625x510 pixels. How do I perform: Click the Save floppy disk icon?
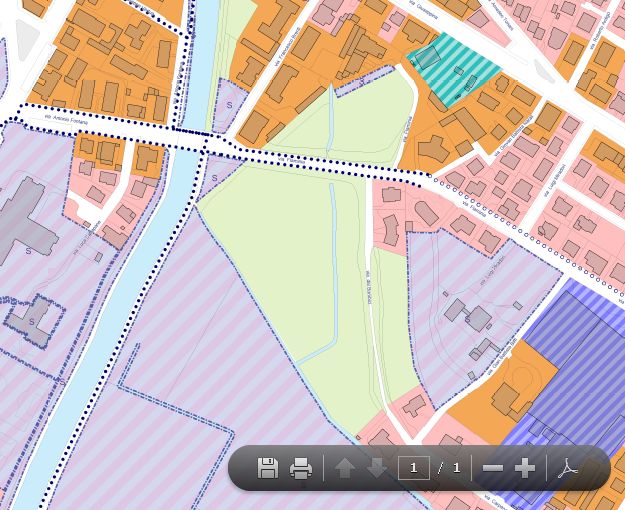[x=268, y=468]
